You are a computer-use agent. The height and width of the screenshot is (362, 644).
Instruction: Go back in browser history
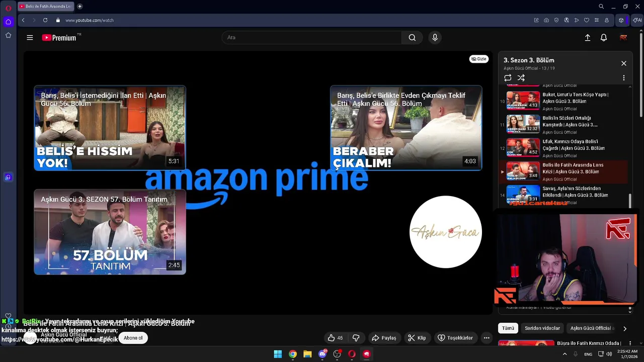(x=23, y=20)
